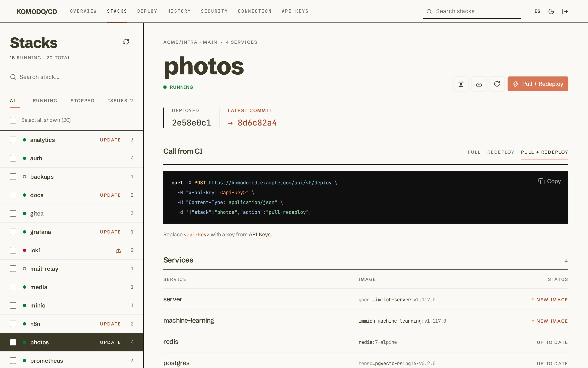Select the loki stack checkbox
Image resolution: width=588 pixels, height=368 pixels.
13,250
